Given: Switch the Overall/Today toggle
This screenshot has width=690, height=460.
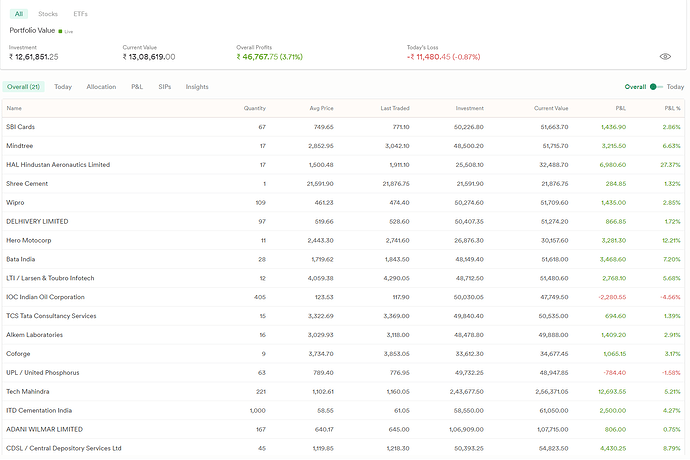Looking at the screenshot, I should pyautogui.click(x=656, y=87).
